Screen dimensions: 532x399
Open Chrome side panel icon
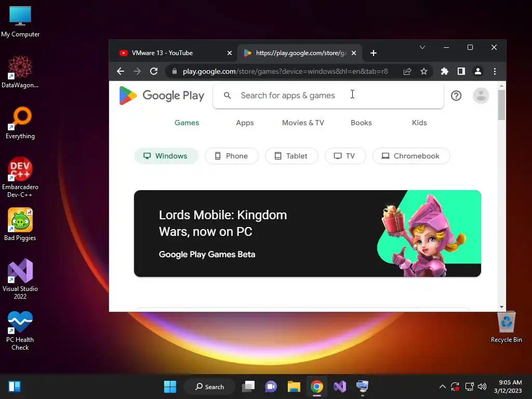461,71
